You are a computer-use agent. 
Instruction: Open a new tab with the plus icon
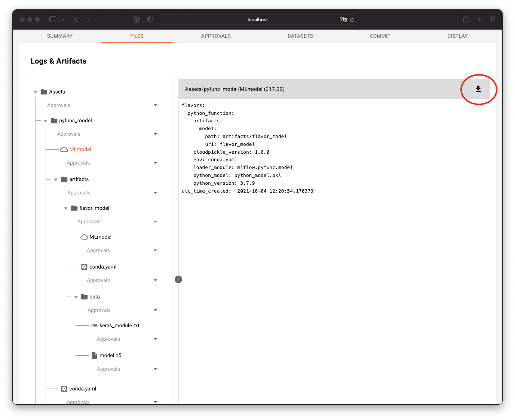pyautogui.click(x=479, y=19)
